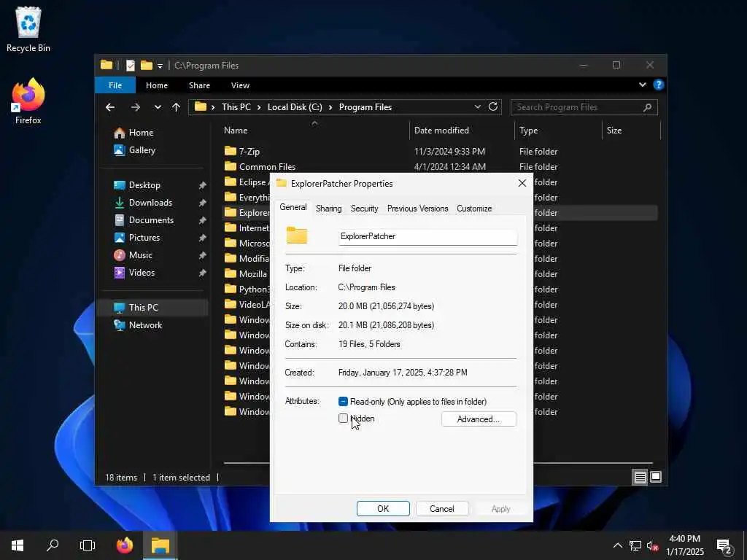
Task: Click the muted volume tray icon
Action: click(652, 545)
